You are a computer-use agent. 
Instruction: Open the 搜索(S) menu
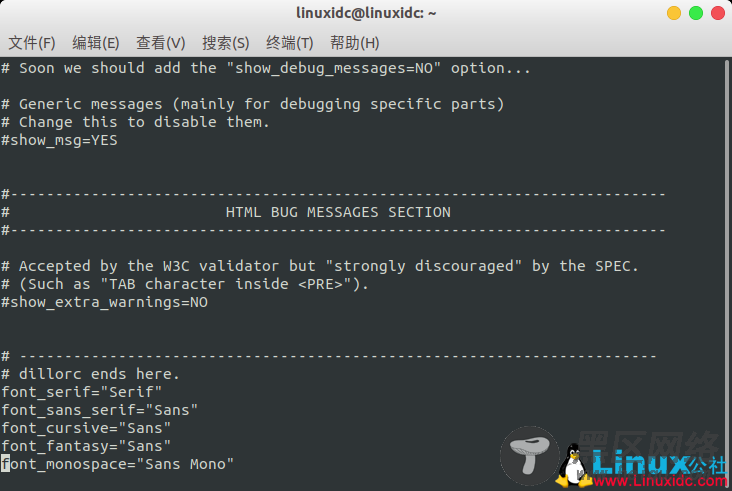click(x=225, y=43)
